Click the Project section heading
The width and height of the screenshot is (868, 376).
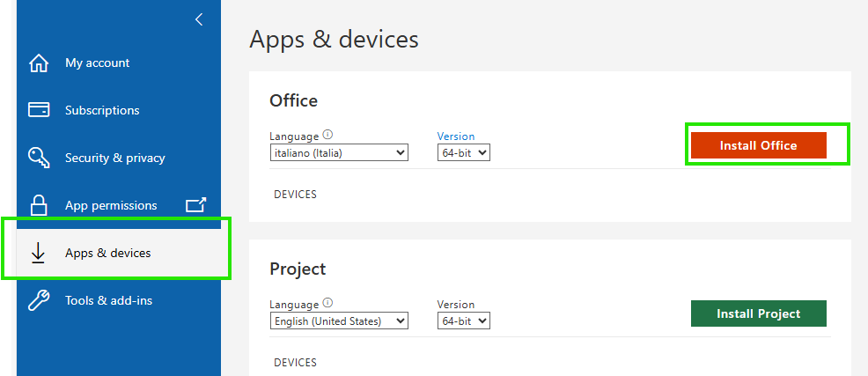298,269
